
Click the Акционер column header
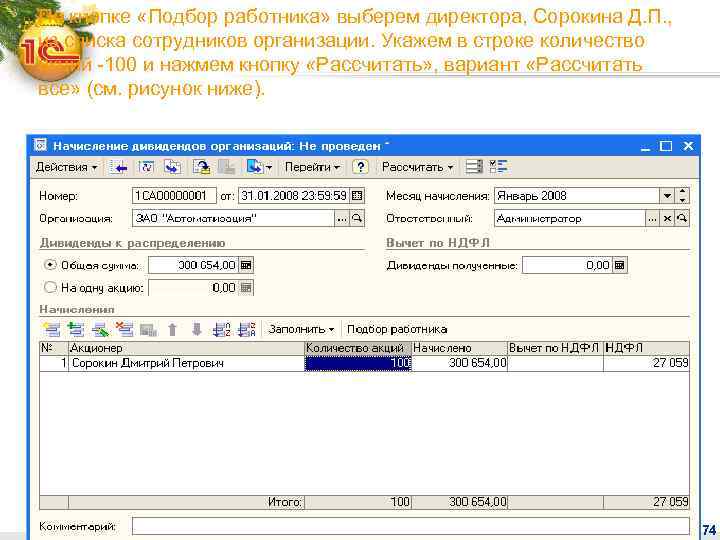tap(186, 348)
